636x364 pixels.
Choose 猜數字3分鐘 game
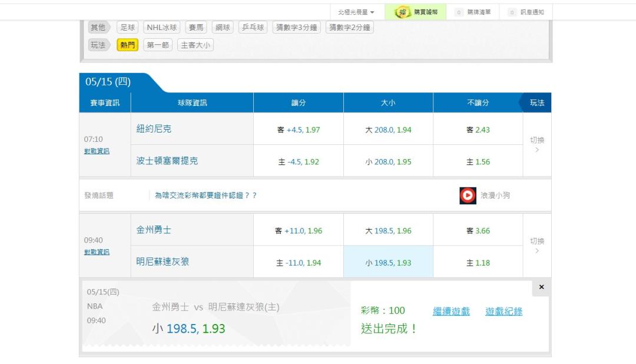tap(296, 27)
